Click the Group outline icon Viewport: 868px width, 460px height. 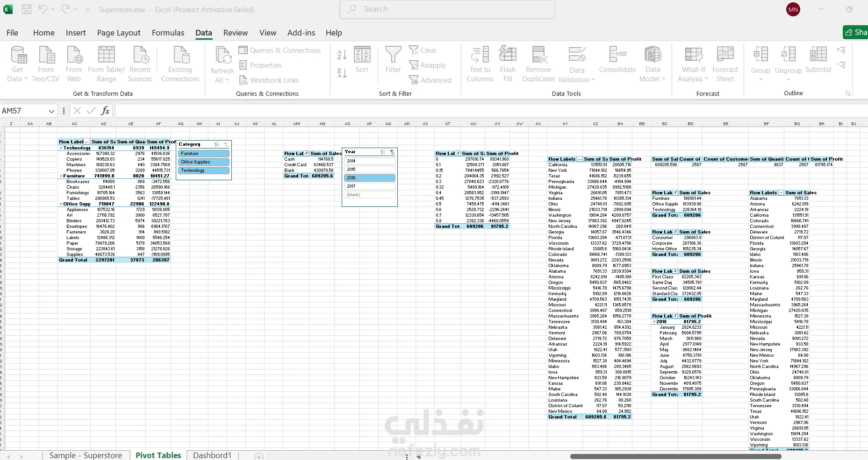click(760, 55)
